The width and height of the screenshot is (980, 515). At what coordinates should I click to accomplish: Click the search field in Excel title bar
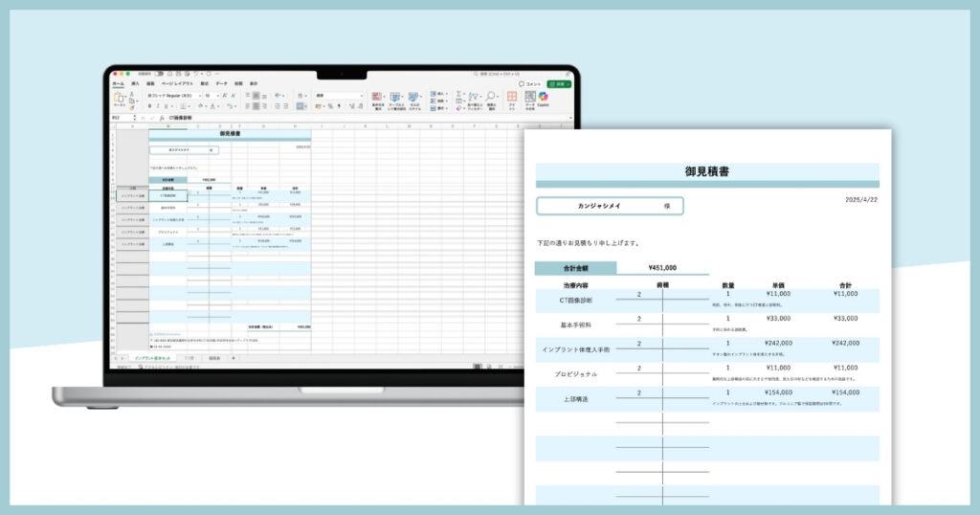click(x=498, y=74)
